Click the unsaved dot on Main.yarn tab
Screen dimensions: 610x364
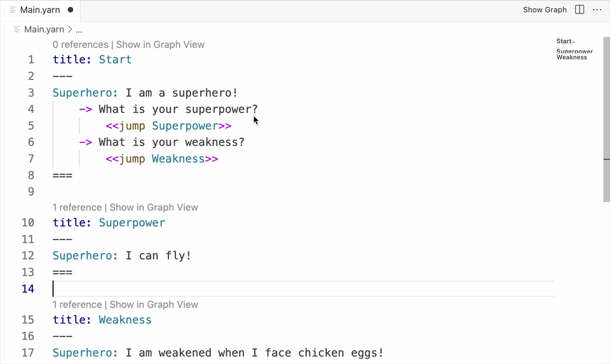[70, 10]
